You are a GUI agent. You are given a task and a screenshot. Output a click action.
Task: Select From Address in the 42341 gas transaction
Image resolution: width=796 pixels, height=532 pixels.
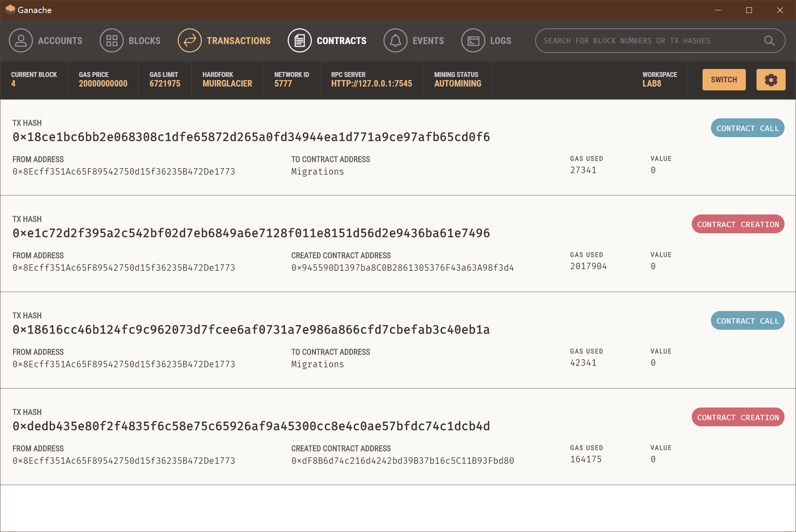coord(124,364)
